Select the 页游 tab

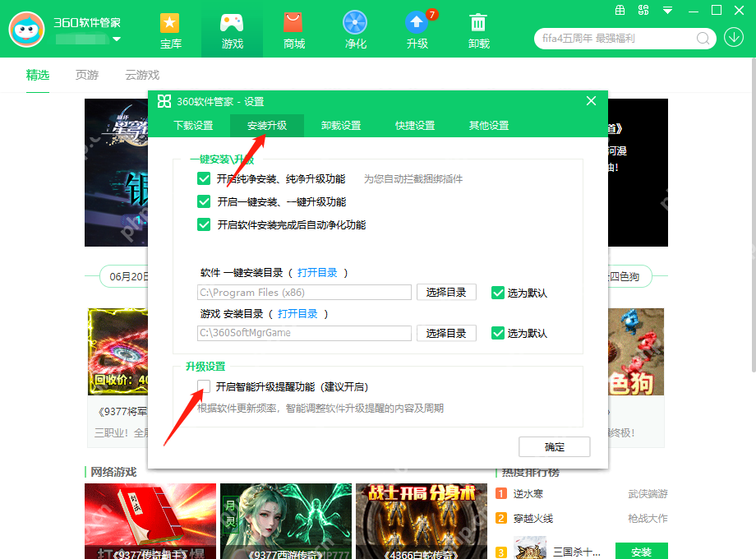click(87, 76)
